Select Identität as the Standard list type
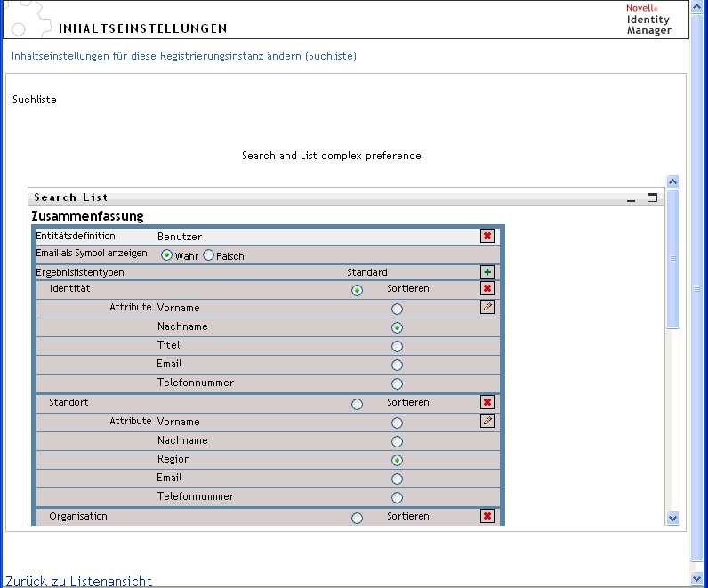Viewport: 708px width, 588px height. (x=357, y=290)
